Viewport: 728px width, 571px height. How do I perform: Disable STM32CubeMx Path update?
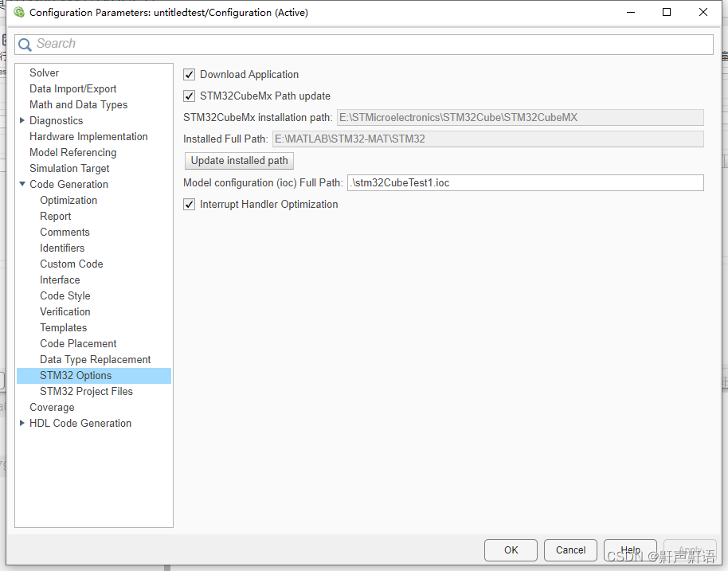coord(189,96)
